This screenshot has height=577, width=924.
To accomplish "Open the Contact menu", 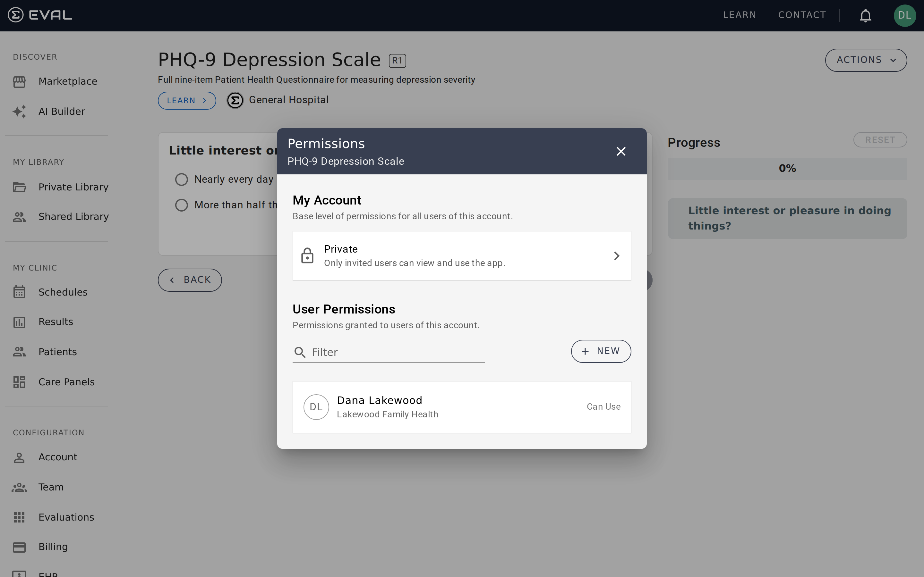I will point(801,15).
